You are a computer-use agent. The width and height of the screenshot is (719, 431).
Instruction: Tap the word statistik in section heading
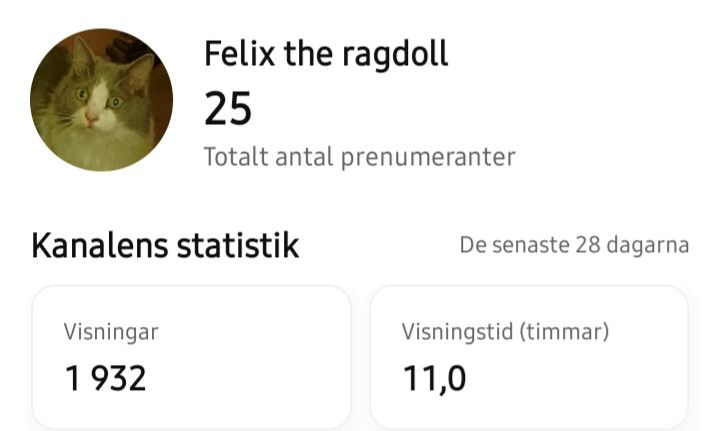point(237,245)
